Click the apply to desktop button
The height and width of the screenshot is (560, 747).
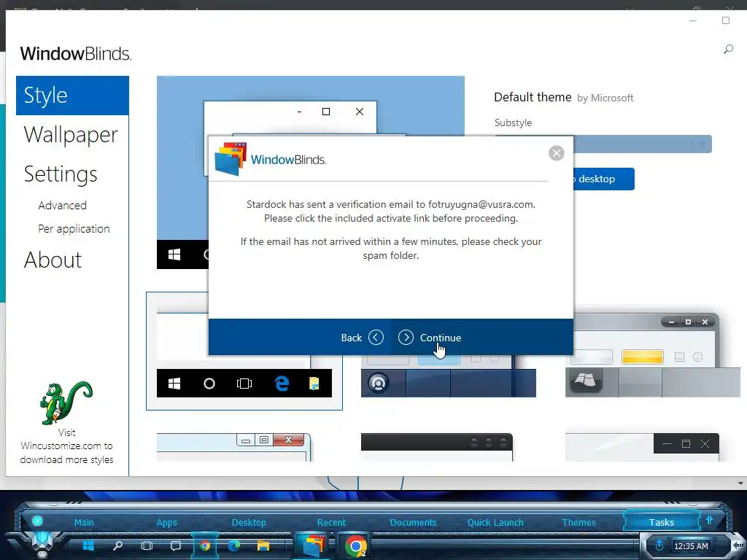pos(603,179)
